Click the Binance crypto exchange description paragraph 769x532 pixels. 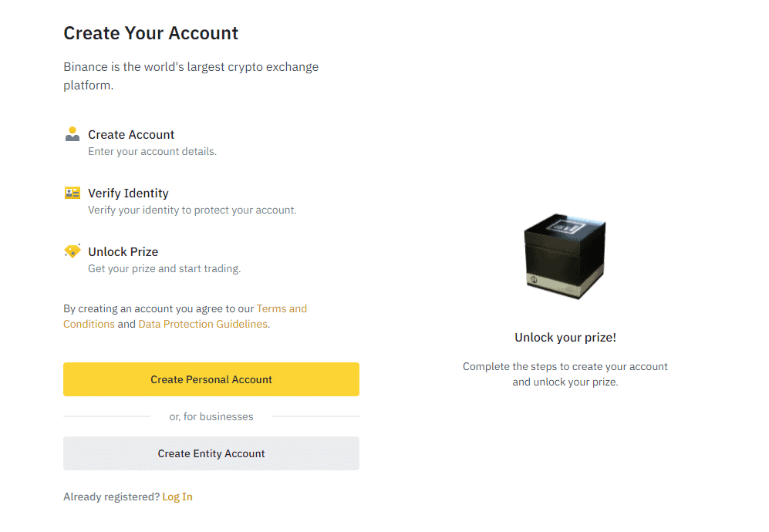coord(191,76)
